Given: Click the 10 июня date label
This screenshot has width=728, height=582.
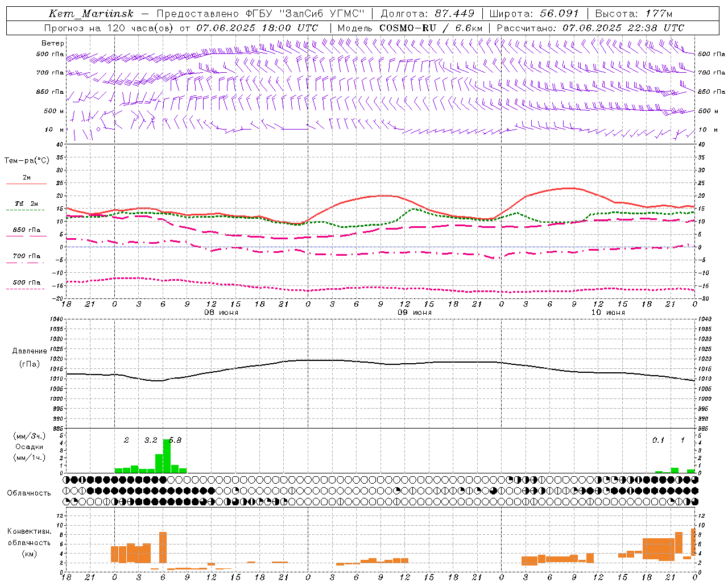Looking at the screenshot, I should pyautogui.click(x=608, y=313).
